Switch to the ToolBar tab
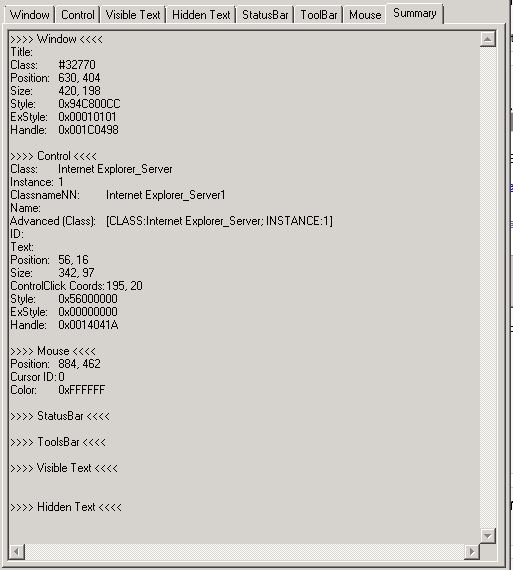513x570 pixels. pyautogui.click(x=318, y=15)
